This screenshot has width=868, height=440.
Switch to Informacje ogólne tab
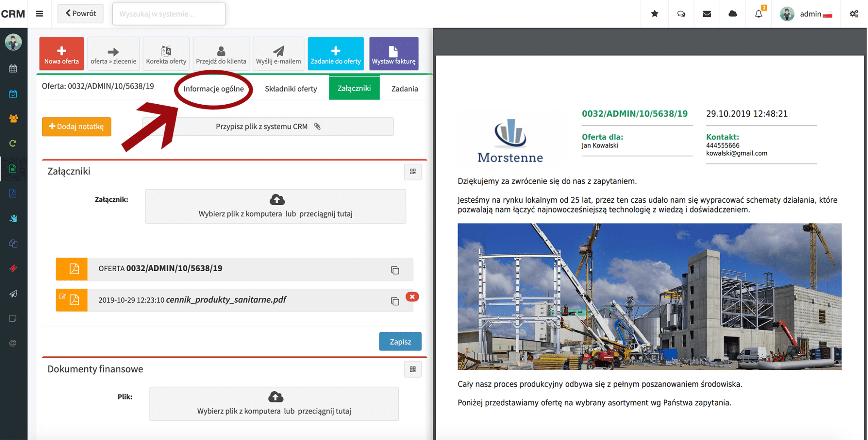[x=214, y=89]
